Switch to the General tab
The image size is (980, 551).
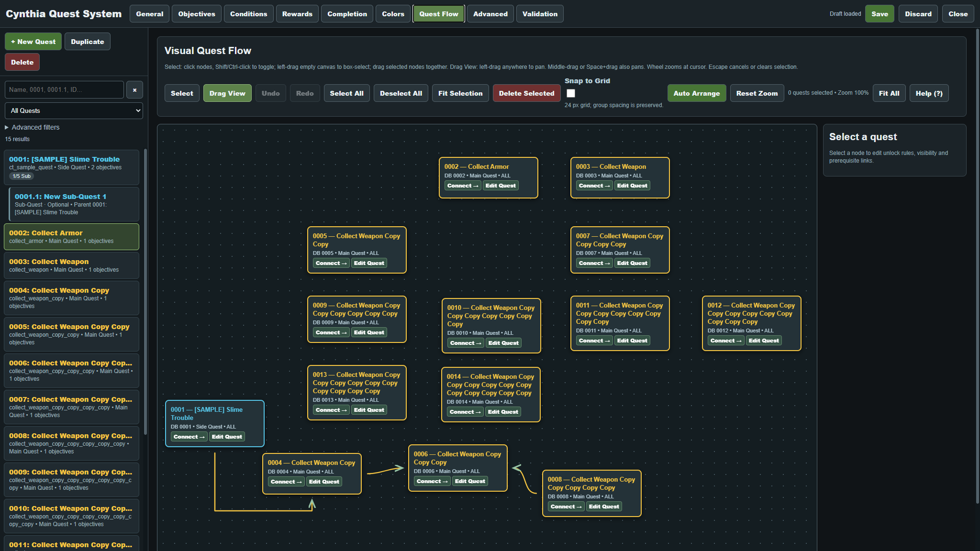[x=149, y=14]
